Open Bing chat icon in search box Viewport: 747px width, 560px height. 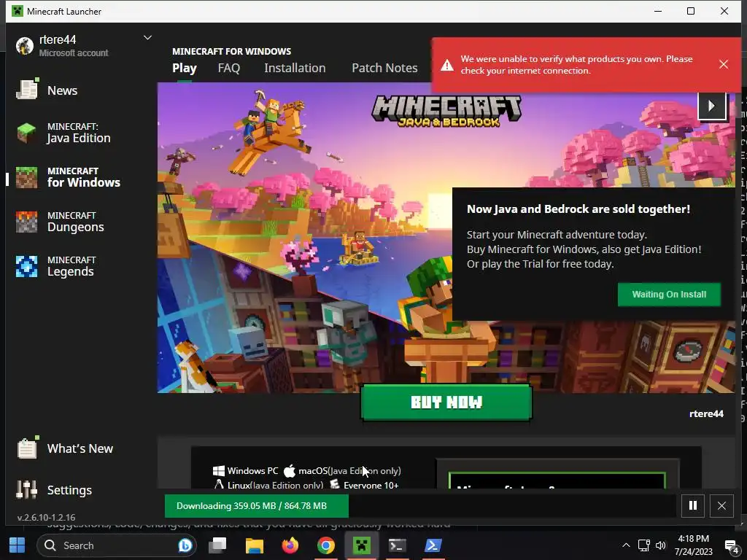tap(185, 545)
